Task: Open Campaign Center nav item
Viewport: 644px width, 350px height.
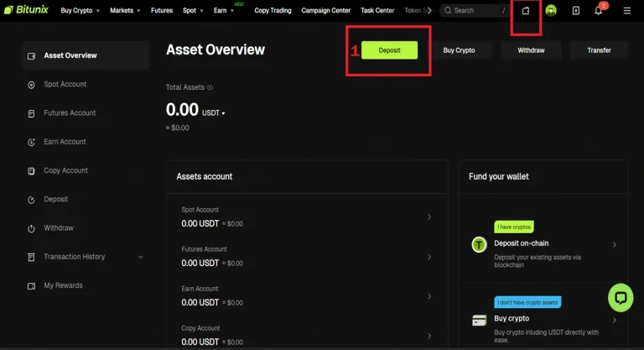Action: click(325, 10)
